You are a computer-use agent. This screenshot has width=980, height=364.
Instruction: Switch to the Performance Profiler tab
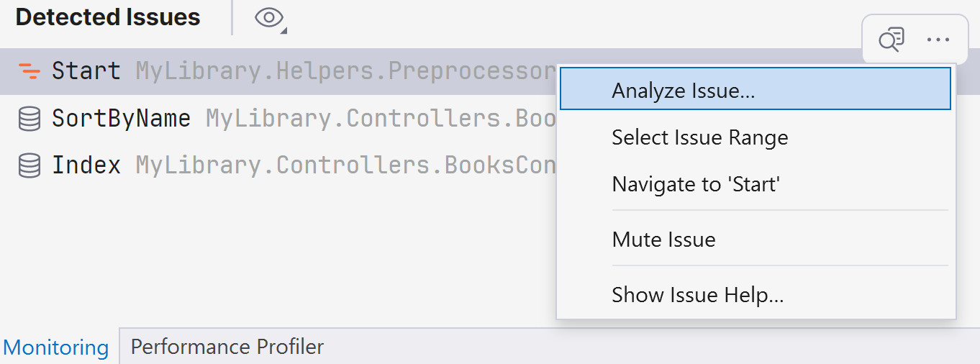click(x=227, y=347)
